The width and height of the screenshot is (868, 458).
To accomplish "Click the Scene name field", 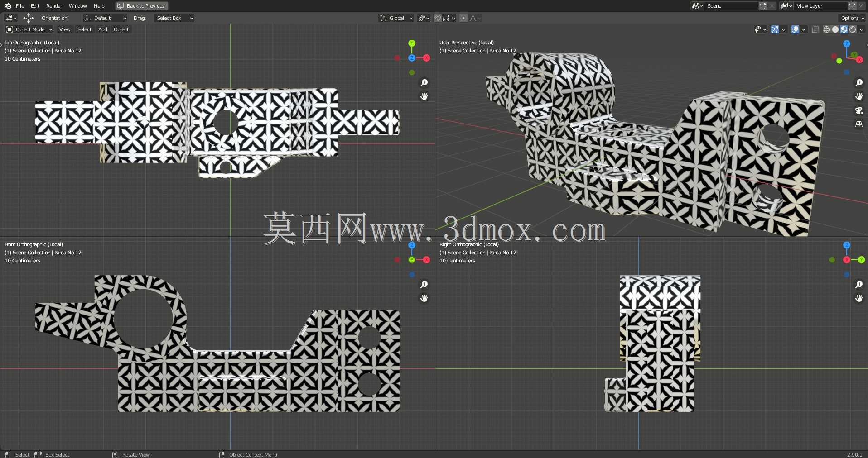I will pyautogui.click(x=732, y=6).
